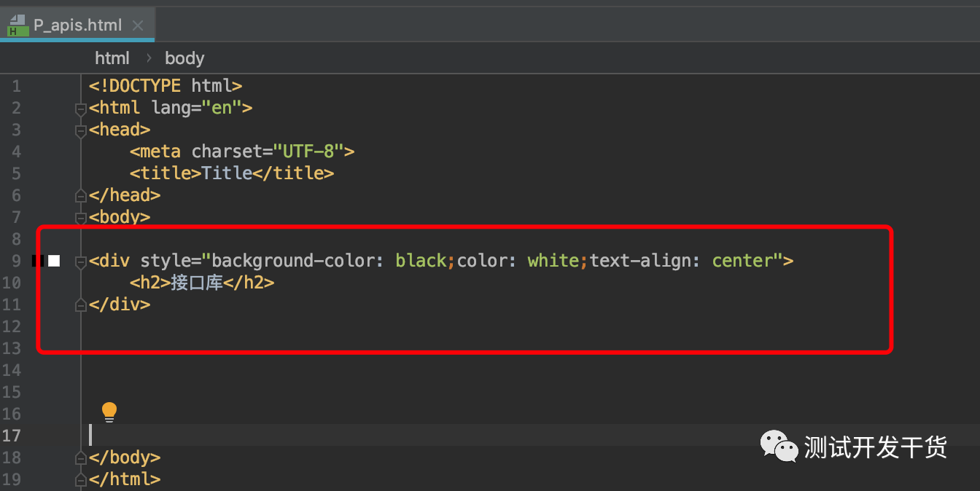
Task: Click the body breadcrumb item
Action: [x=184, y=58]
